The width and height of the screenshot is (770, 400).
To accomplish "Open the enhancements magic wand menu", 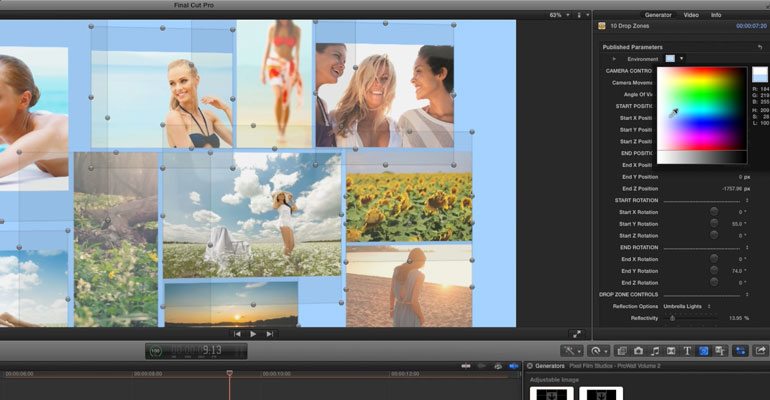I will 572,350.
